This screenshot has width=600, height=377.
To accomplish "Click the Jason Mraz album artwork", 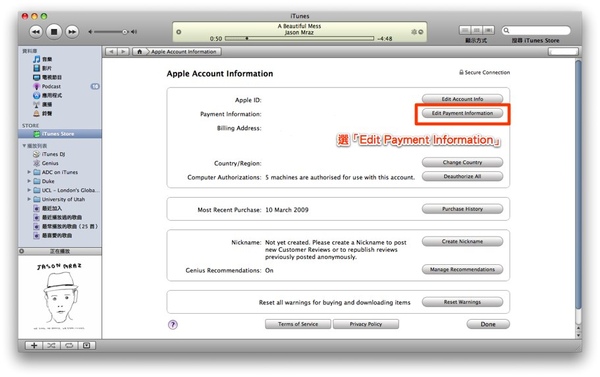I will 60,297.
